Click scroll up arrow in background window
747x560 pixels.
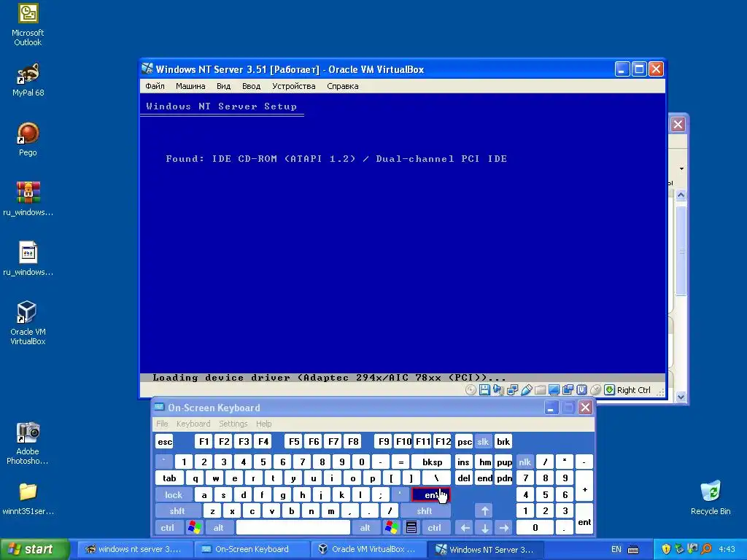681,195
